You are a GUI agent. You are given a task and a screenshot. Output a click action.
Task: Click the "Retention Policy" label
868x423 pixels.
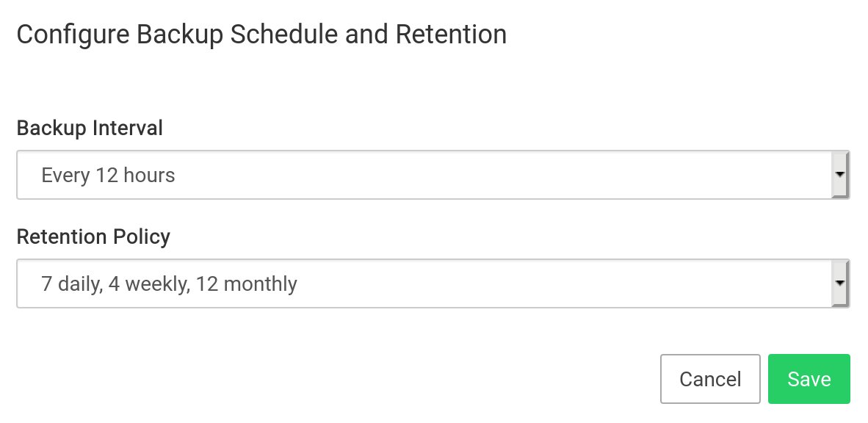coord(93,236)
